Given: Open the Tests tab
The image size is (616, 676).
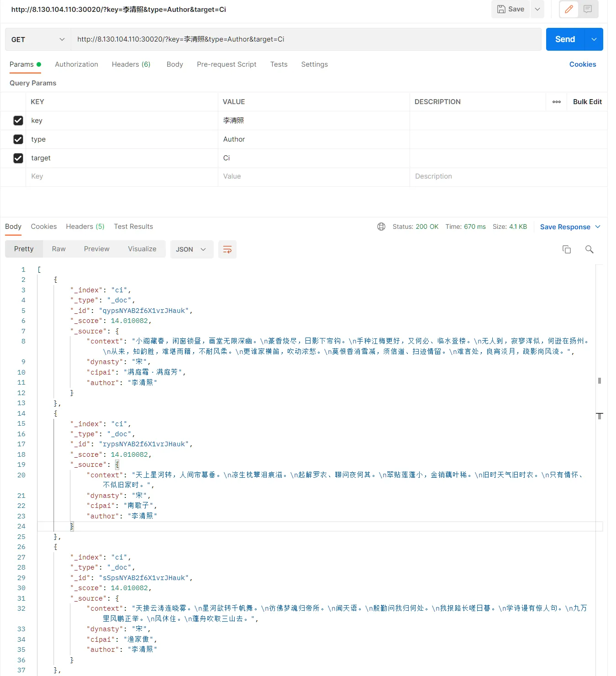Looking at the screenshot, I should pos(279,64).
